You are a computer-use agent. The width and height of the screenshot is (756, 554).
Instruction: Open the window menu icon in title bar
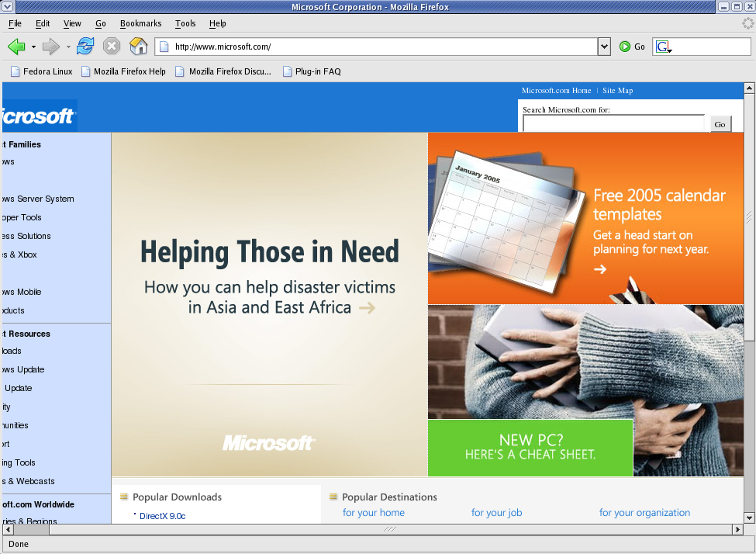[x=7, y=6]
